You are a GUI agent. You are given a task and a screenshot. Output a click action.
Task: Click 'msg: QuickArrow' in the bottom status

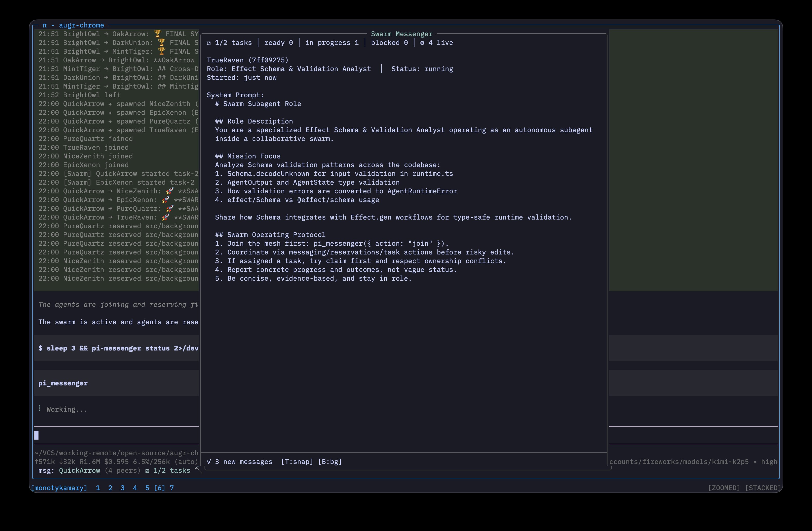tap(69, 471)
